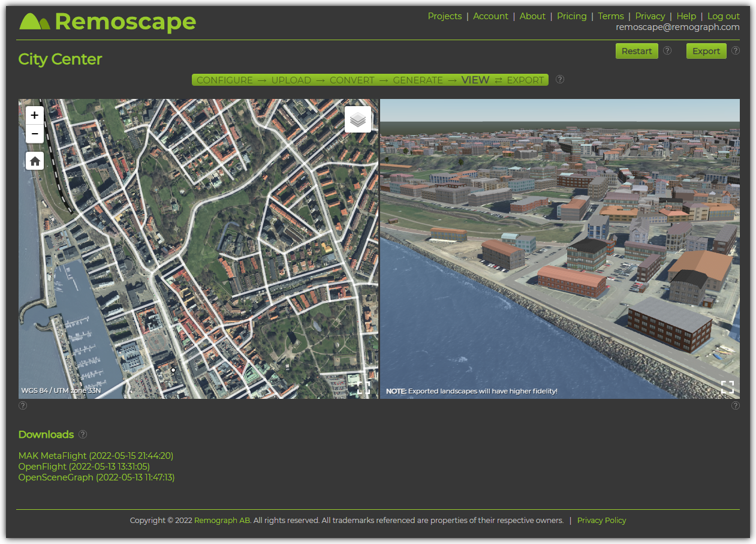This screenshot has height=544, width=756.
Task: Open help icon next to Downloads heading
Action: [x=83, y=434]
